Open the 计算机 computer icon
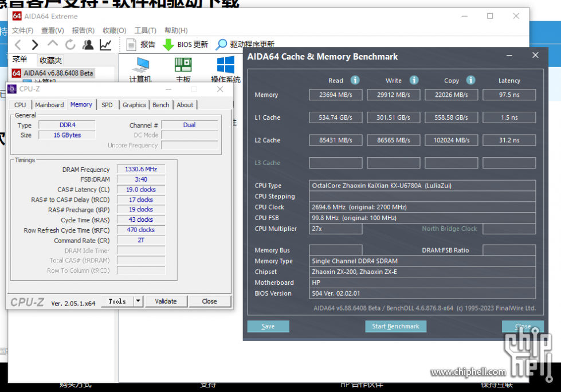This screenshot has height=392, width=561. coord(140,69)
